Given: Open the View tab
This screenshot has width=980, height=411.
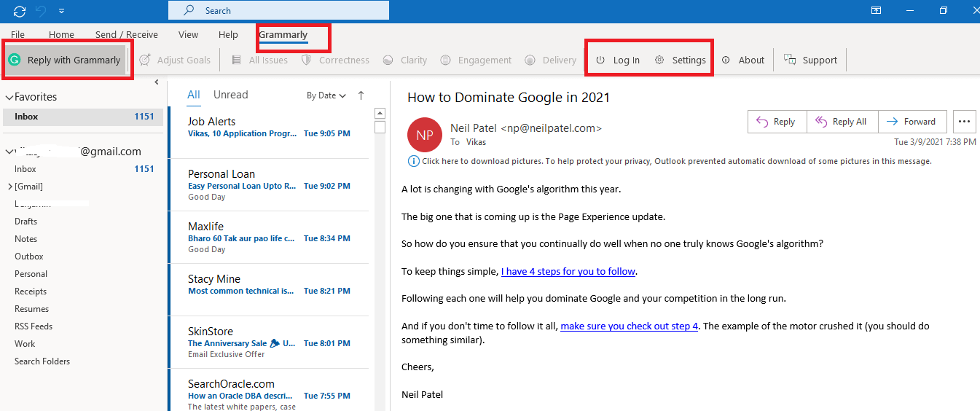Looking at the screenshot, I should [x=188, y=35].
